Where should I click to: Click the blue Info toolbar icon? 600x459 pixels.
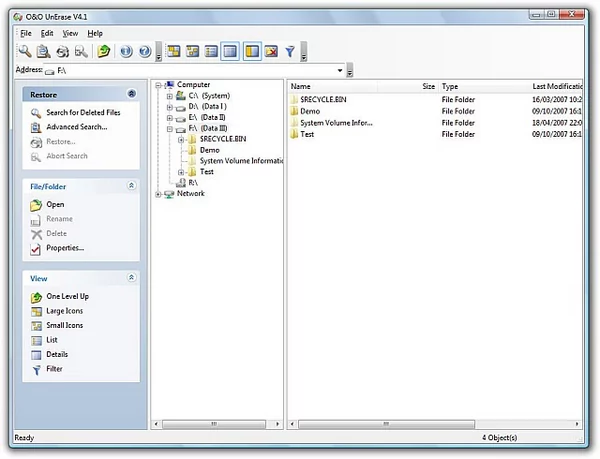[x=126, y=51]
